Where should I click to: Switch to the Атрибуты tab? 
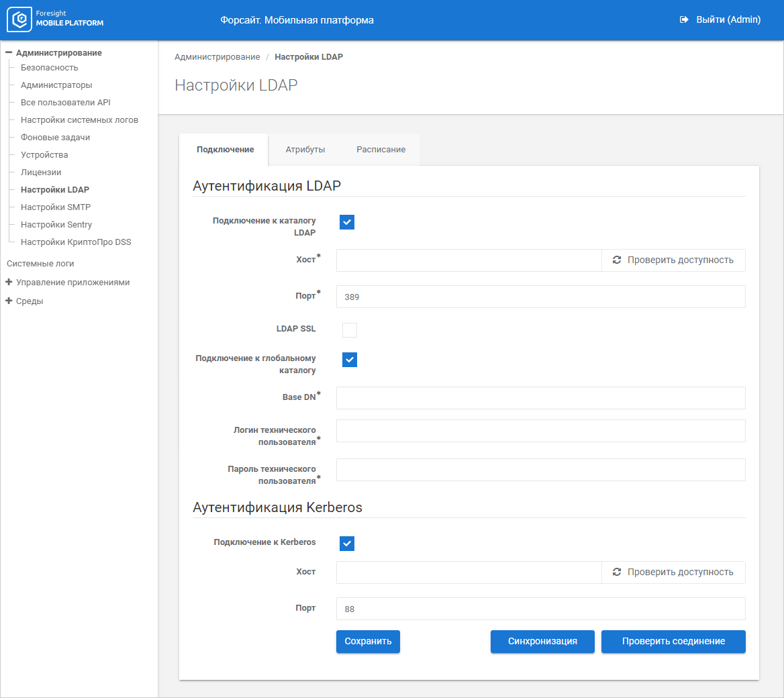(305, 150)
